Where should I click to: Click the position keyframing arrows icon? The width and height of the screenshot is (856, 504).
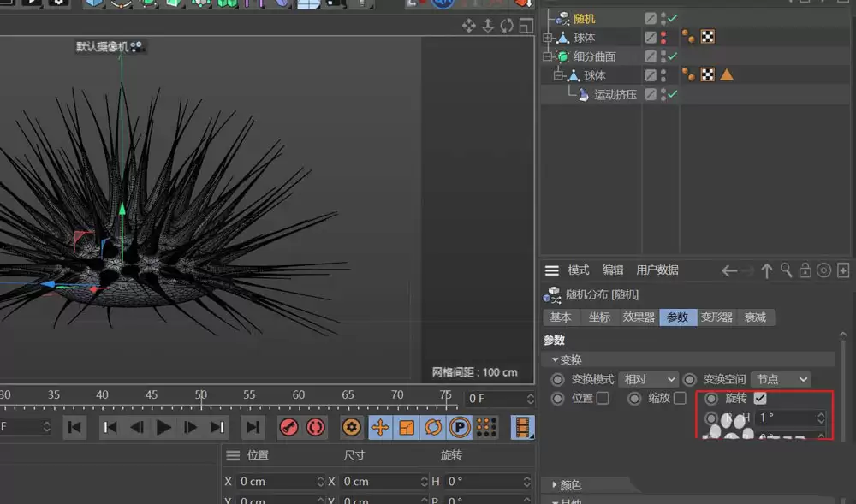(381, 427)
